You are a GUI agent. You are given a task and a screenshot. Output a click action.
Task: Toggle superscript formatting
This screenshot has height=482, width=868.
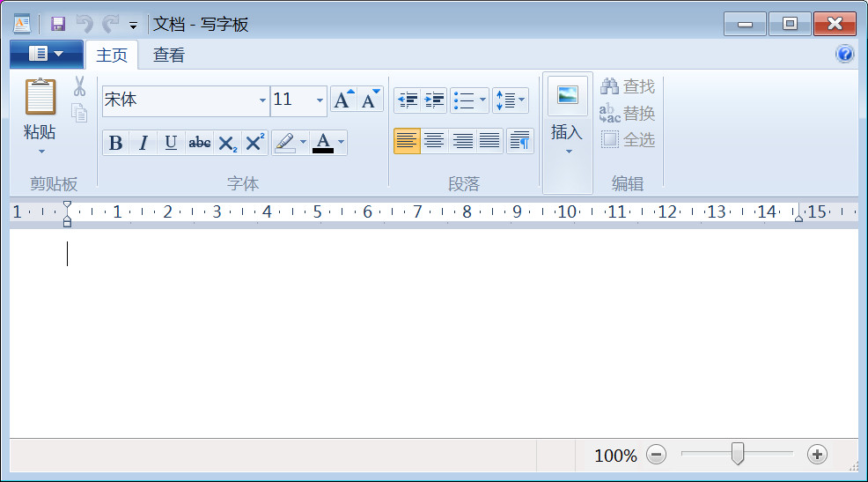click(x=254, y=143)
